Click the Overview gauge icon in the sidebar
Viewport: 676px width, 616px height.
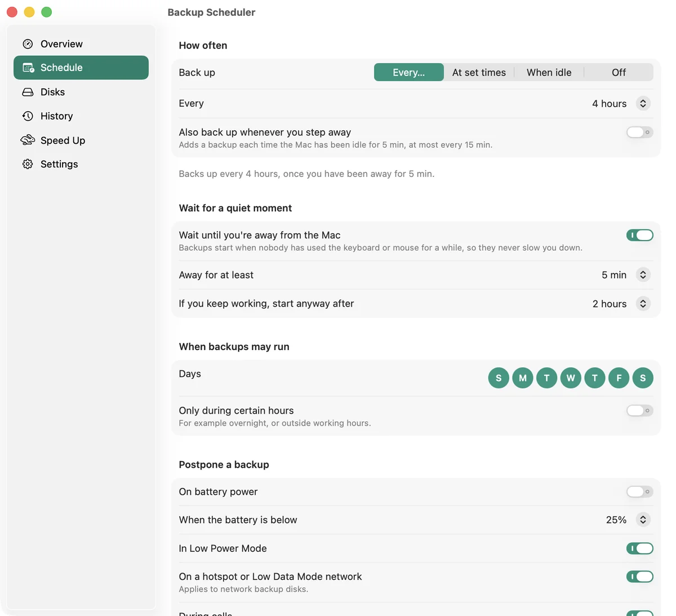coord(28,44)
